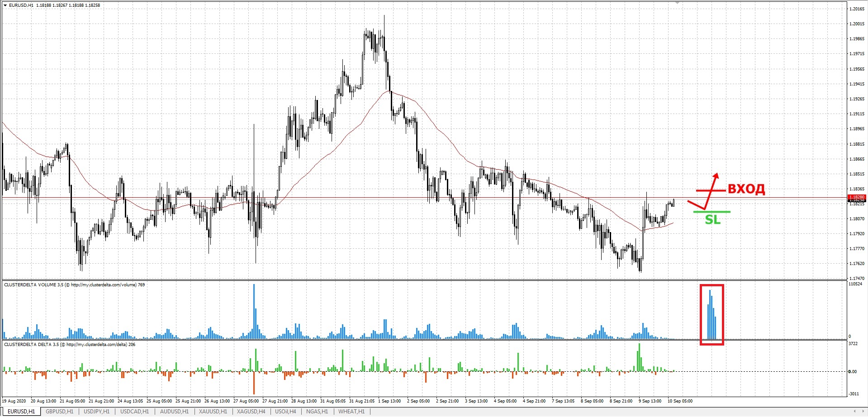Open the NGAS,H1 chart tab
This screenshot has height=417, width=868.
[317, 412]
